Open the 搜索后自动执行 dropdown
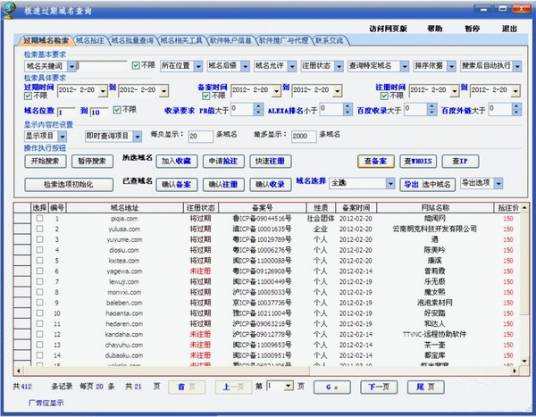536x417 pixels. pyautogui.click(x=517, y=66)
